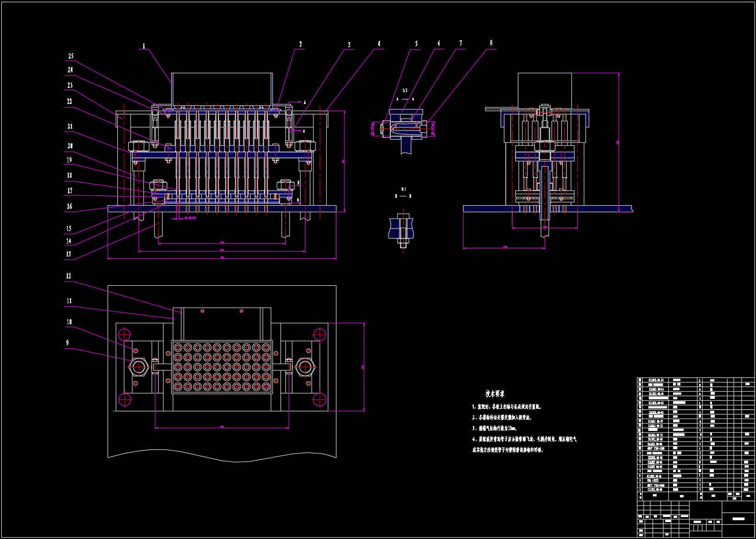This screenshot has height=539, width=756.
Task: Select callout number 8 at top
Action: 491,43
